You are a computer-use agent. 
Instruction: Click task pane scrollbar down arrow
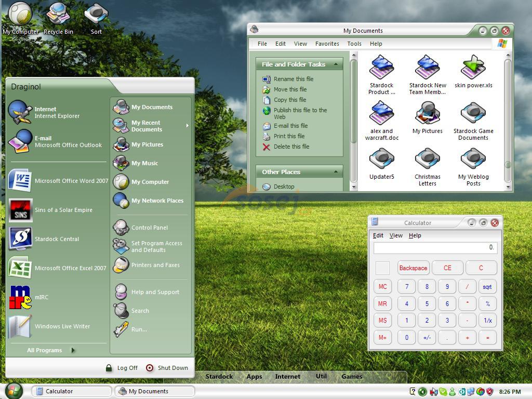[353, 187]
